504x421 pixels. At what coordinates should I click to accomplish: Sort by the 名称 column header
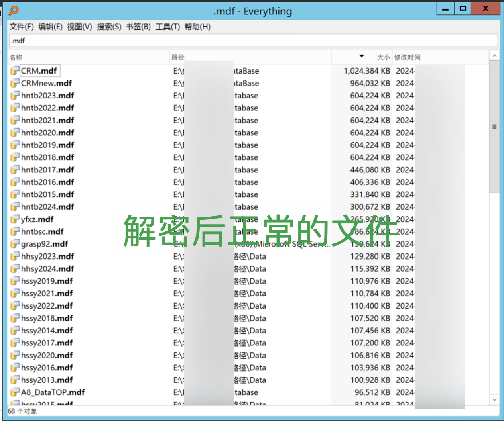(89, 57)
